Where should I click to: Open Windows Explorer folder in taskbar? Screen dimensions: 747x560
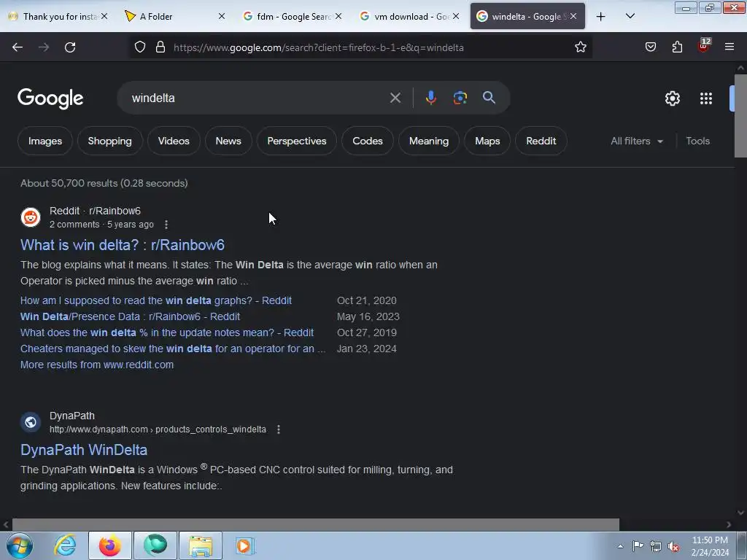[201, 545]
